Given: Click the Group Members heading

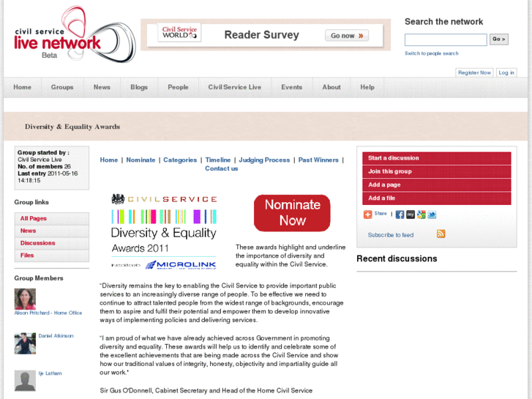Looking at the screenshot, I should [39, 278].
